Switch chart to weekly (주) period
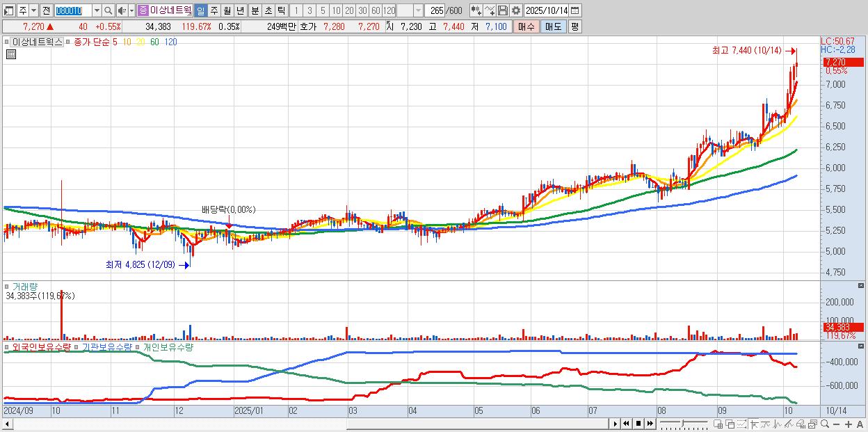 pyautogui.click(x=214, y=10)
